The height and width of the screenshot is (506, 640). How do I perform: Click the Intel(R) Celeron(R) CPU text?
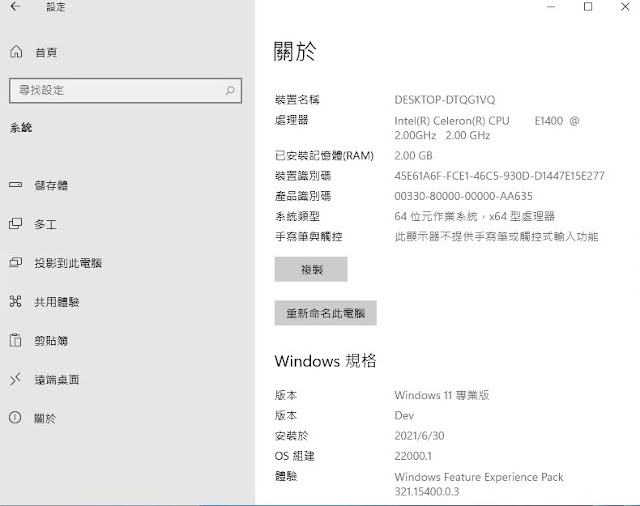click(x=452, y=121)
